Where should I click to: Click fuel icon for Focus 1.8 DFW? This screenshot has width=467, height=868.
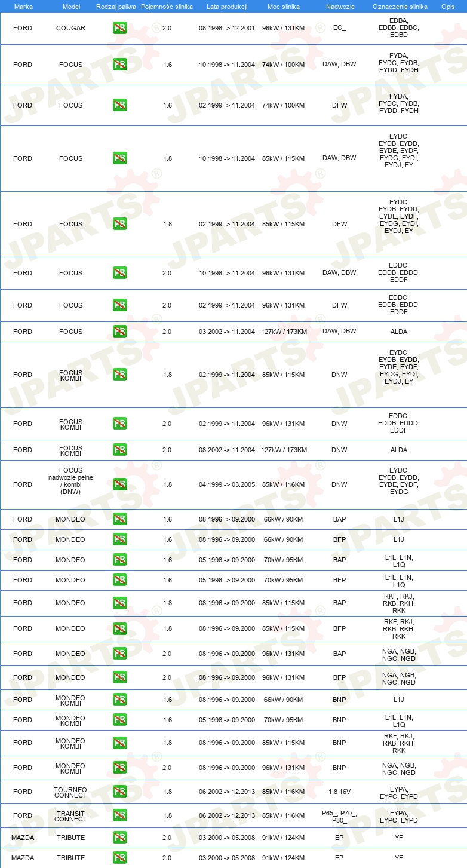119,224
